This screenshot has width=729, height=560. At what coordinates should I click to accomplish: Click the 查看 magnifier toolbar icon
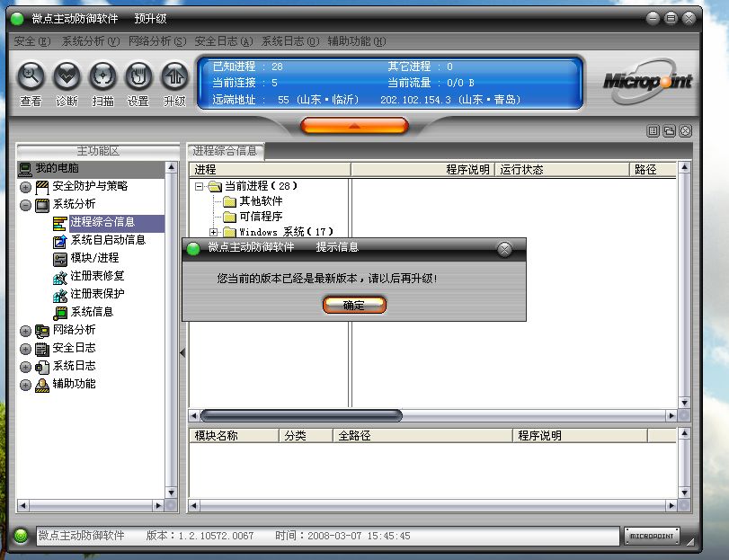click(31, 76)
